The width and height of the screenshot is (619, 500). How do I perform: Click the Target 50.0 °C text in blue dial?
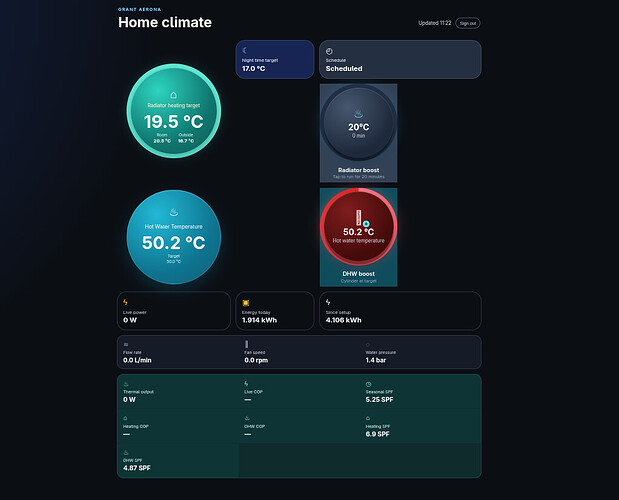(174, 259)
